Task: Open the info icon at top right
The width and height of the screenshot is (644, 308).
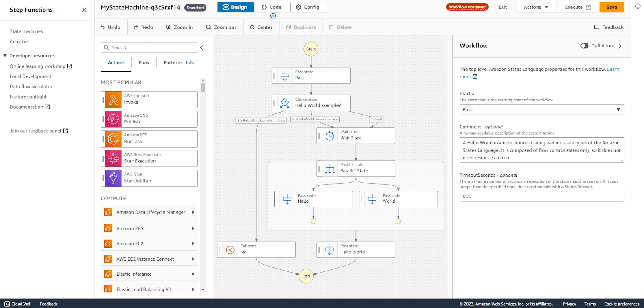Action: (x=638, y=6)
